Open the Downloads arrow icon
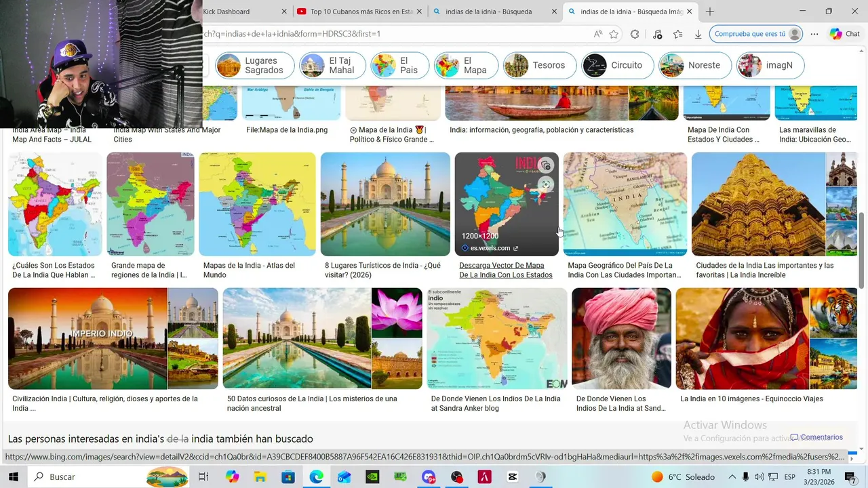The height and width of the screenshot is (488, 868). pyautogui.click(x=698, y=34)
